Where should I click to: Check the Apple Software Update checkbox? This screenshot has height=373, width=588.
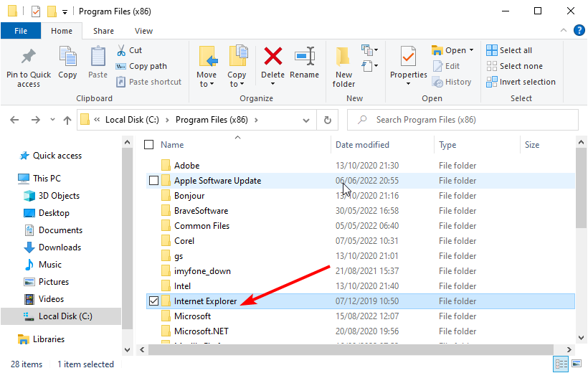(x=153, y=181)
